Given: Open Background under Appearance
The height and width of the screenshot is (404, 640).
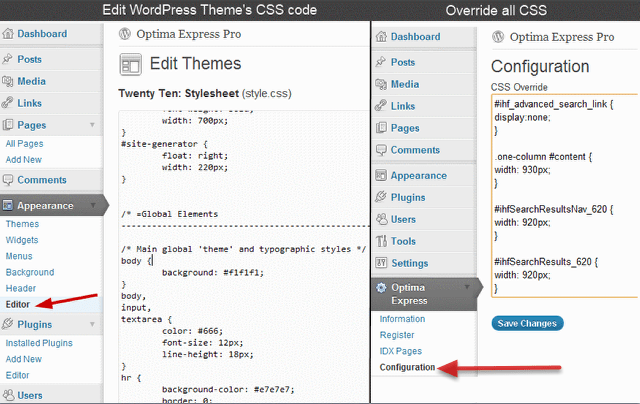Looking at the screenshot, I should pyautogui.click(x=30, y=272).
